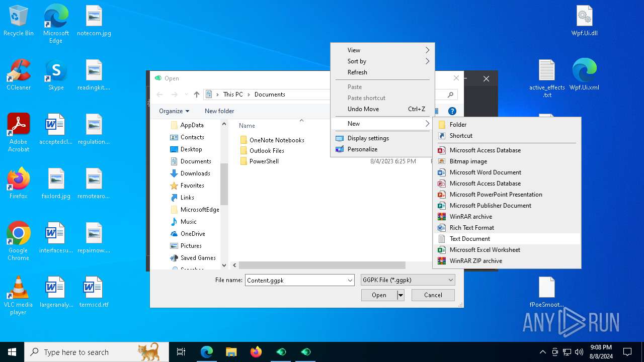
Task: Click the New folder button
Action: point(219,111)
